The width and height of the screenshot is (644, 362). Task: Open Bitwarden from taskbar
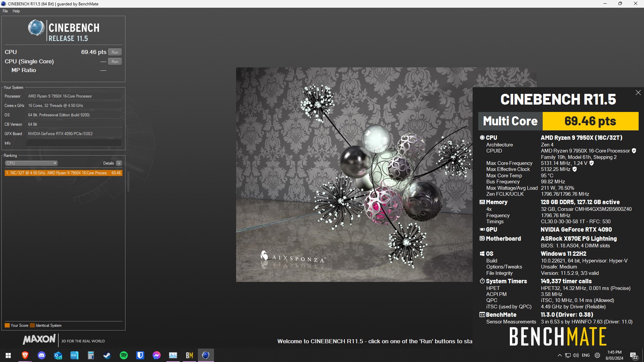click(x=140, y=355)
